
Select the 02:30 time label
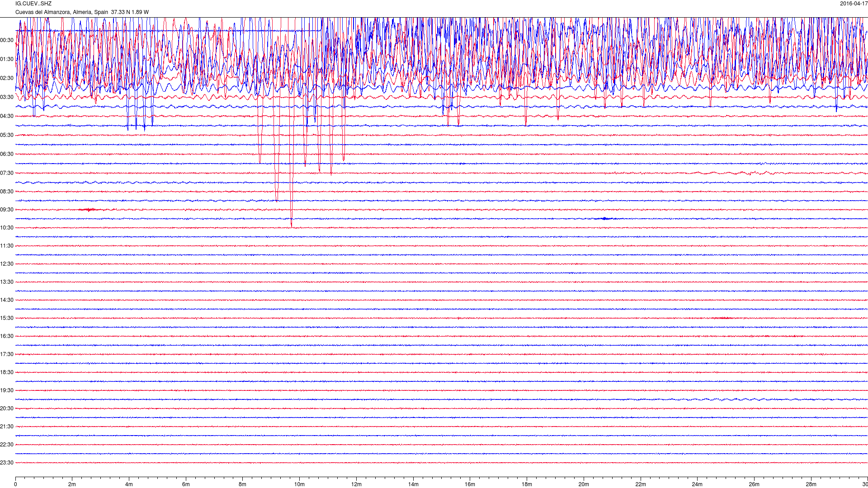[x=7, y=78]
